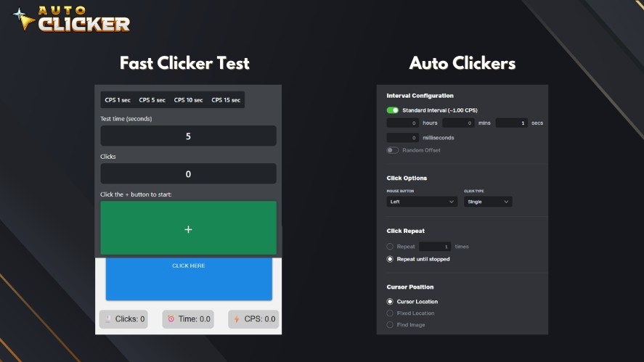Choose the CPS 15 sec tab
This screenshot has height=362, width=644.
pos(226,99)
